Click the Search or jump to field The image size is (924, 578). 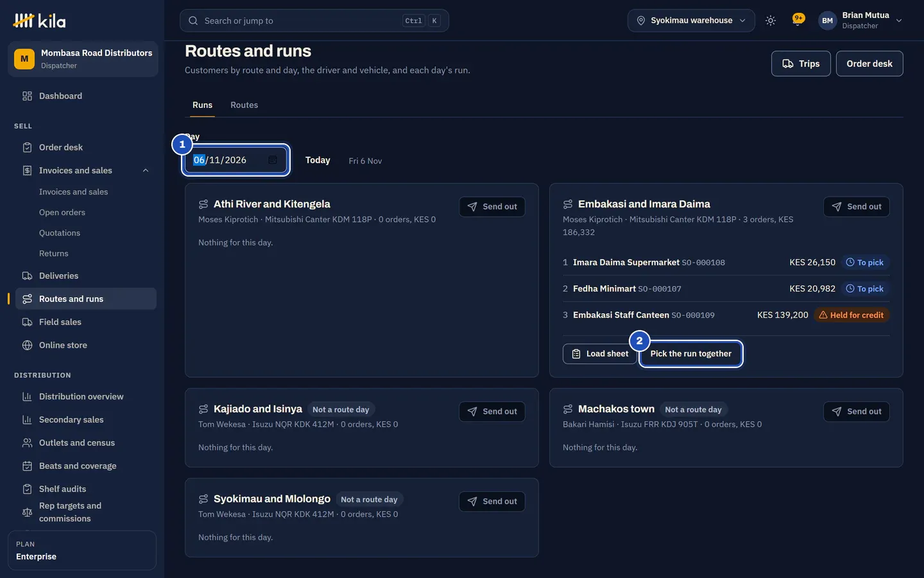(x=314, y=21)
